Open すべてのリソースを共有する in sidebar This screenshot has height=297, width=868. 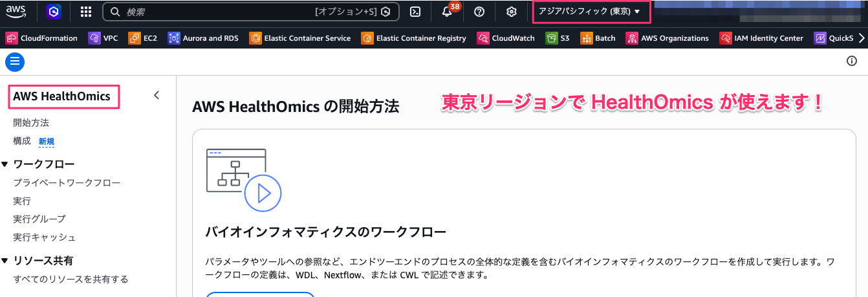pos(71,279)
